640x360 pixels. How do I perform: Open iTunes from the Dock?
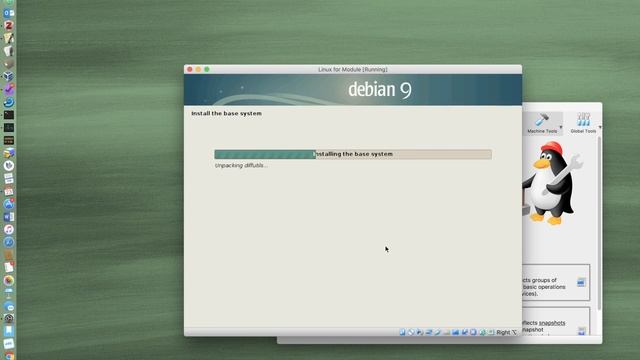pos(9,229)
